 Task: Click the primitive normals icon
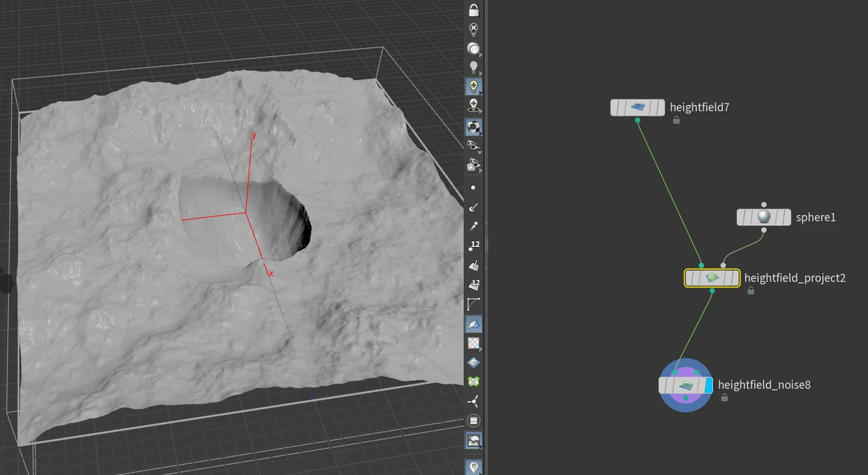point(473,265)
